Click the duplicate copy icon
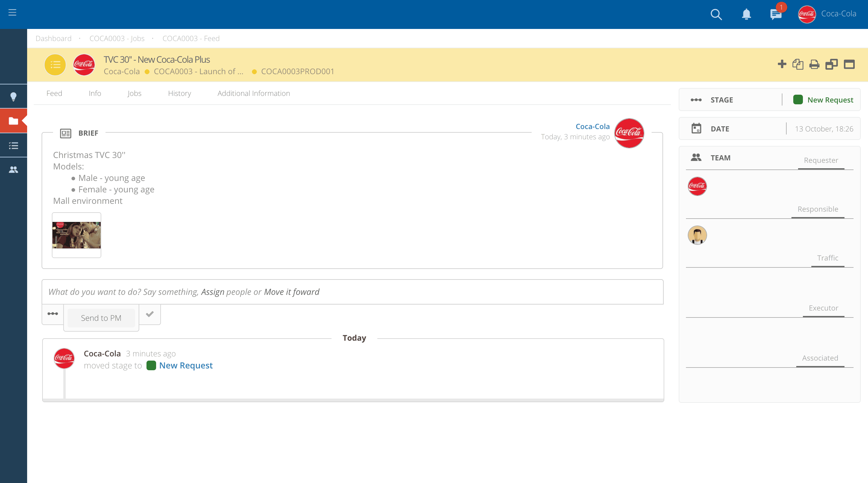The image size is (868, 483). click(797, 64)
